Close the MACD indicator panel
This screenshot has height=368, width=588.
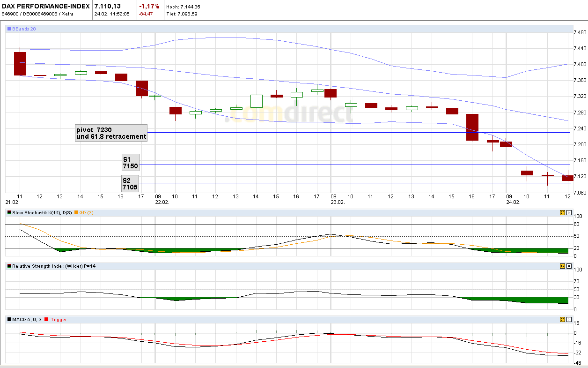[569, 319]
